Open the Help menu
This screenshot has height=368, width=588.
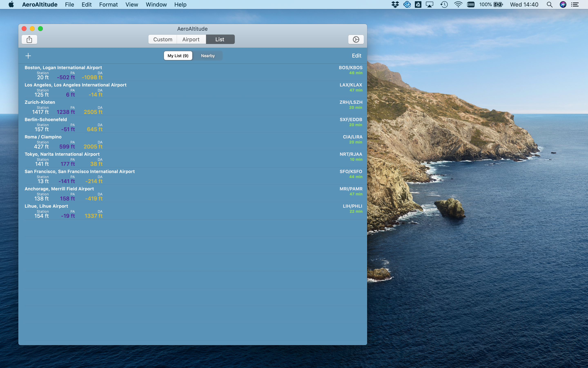[x=180, y=4]
